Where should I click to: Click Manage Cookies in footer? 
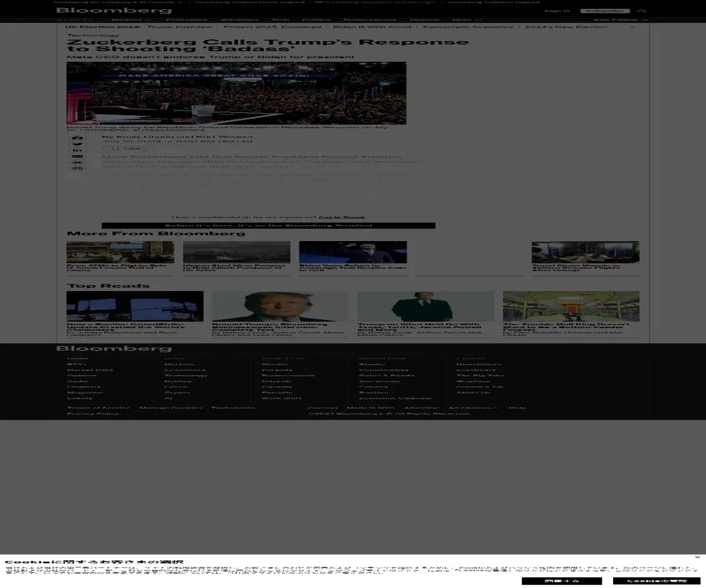tap(171, 408)
